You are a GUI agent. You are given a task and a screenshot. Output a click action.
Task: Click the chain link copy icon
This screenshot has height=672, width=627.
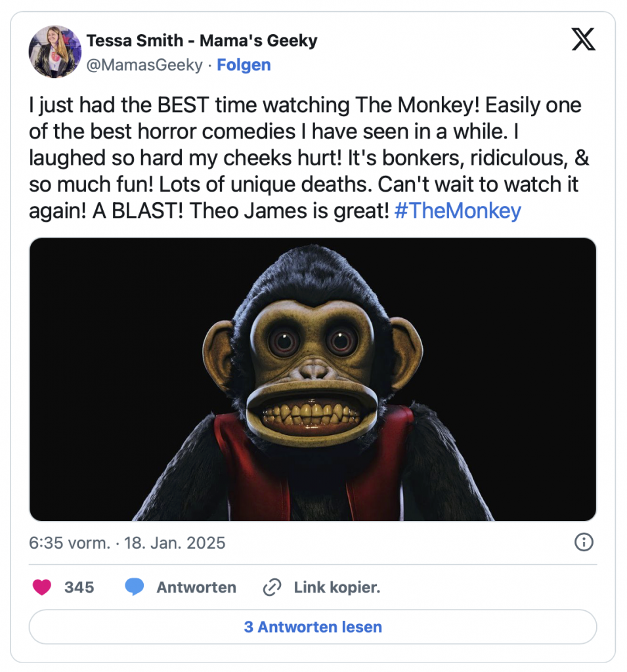tap(272, 587)
